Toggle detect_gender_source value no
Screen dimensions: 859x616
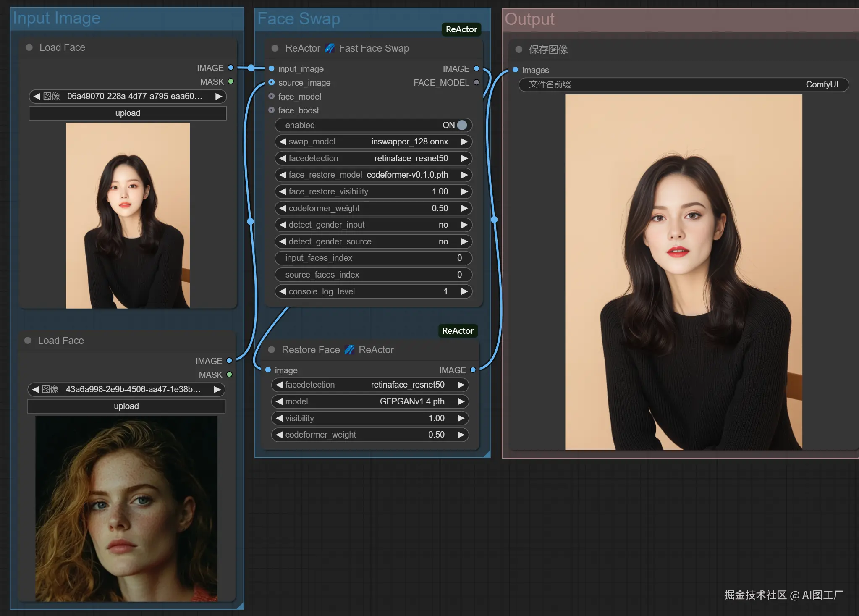click(443, 241)
